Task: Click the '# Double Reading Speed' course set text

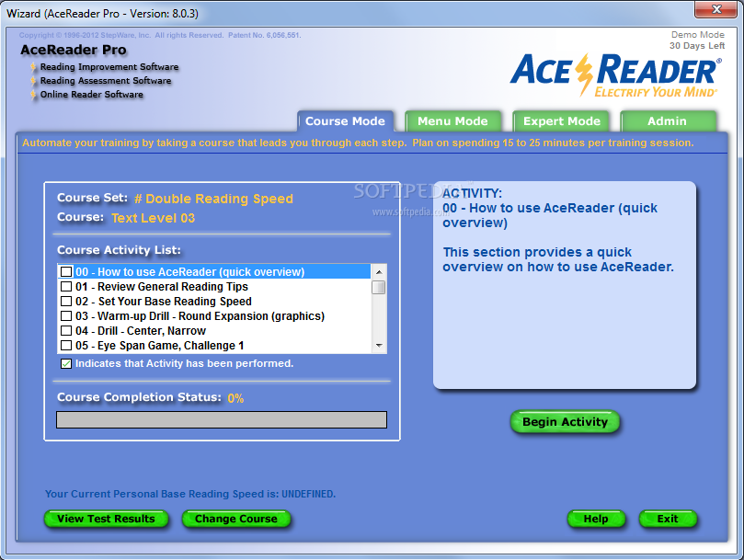Action: [213, 199]
